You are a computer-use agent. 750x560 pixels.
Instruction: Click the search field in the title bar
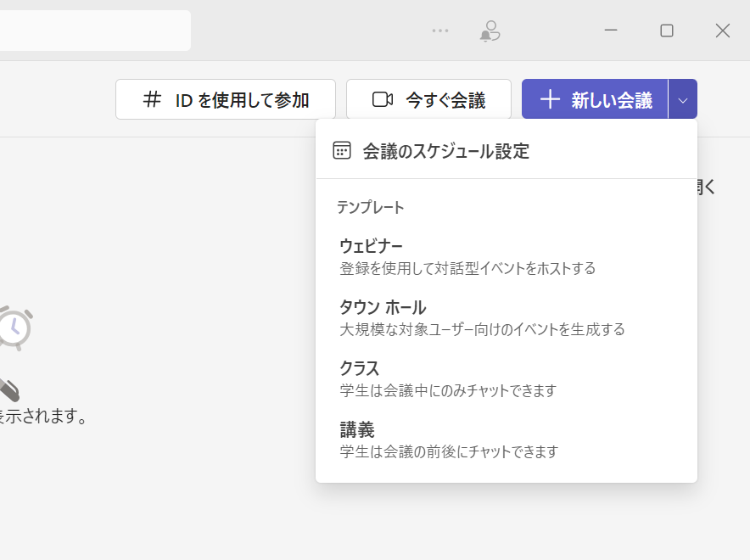(x=95, y=31)
